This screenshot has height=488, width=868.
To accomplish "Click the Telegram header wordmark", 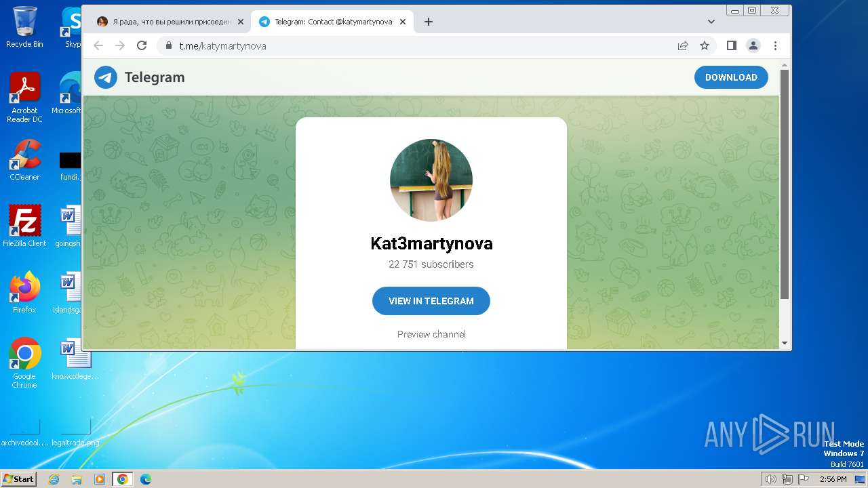I will click(155, 77).
